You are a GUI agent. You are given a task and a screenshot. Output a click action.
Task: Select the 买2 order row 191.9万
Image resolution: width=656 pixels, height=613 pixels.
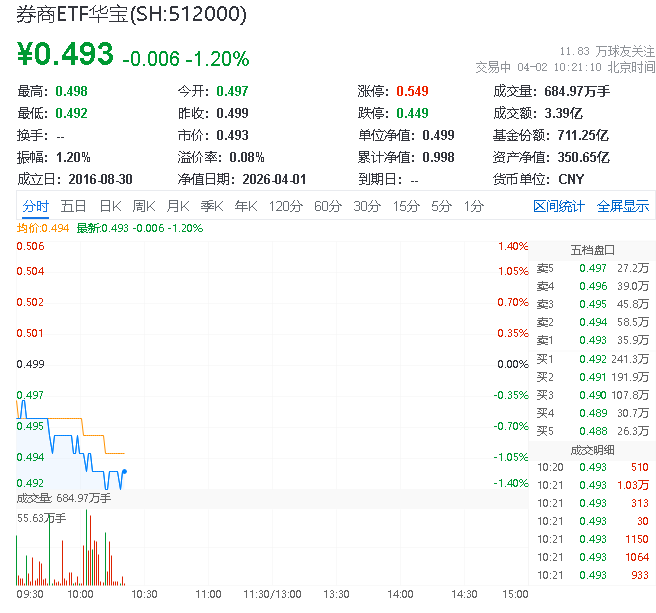(x=592, y=377)
